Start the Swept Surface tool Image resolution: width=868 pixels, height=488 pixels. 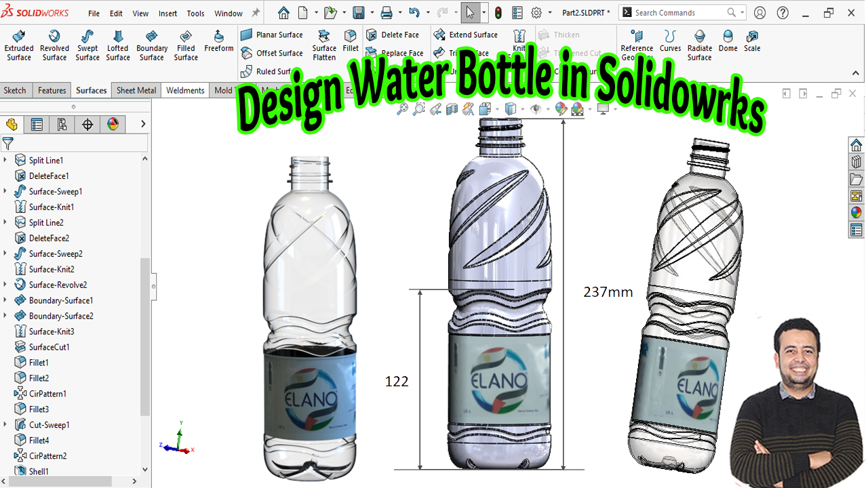pyautogui.click(x=87, y=45)
